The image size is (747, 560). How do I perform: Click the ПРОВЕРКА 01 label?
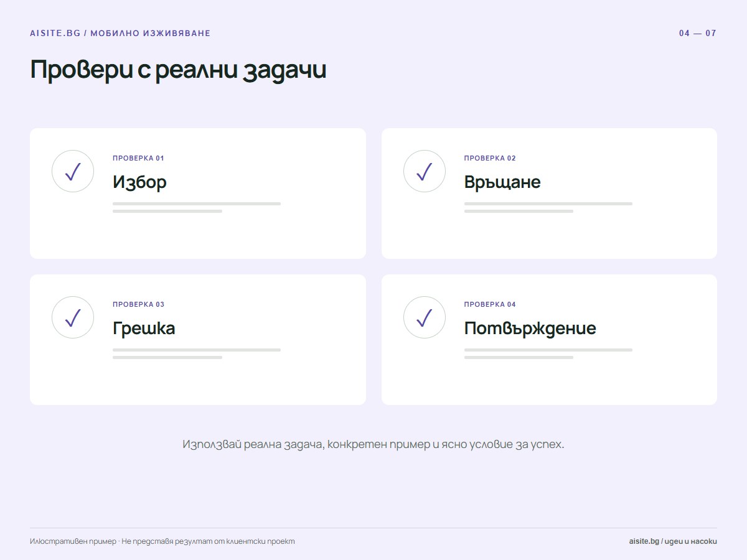click(x=138, y=158)
